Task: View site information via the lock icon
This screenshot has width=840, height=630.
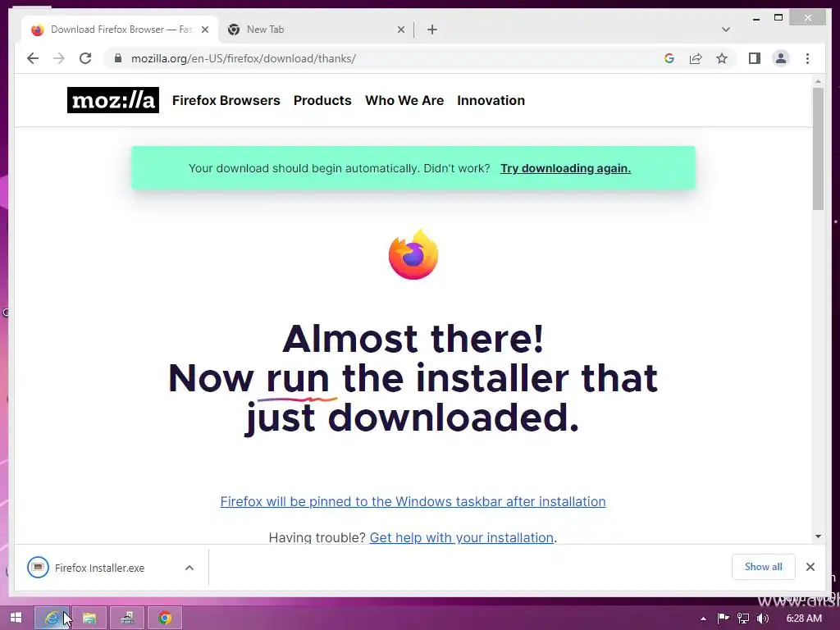Action: [118, 58]
